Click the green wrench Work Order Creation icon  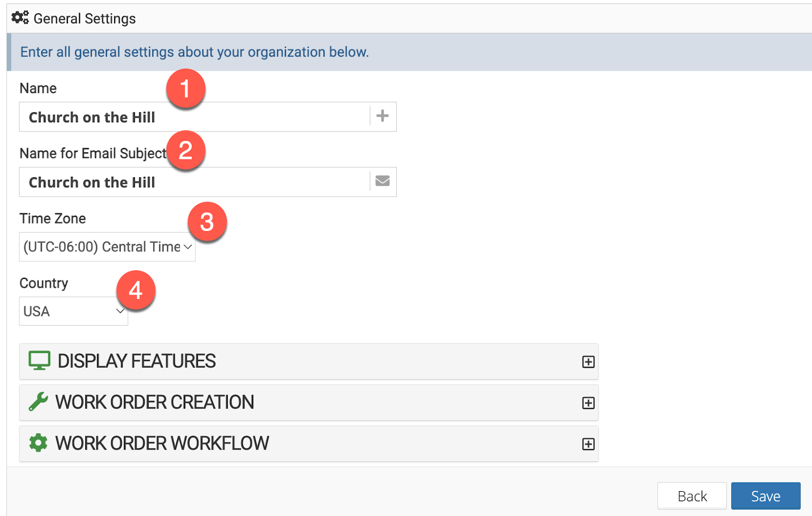pos(39,402)
